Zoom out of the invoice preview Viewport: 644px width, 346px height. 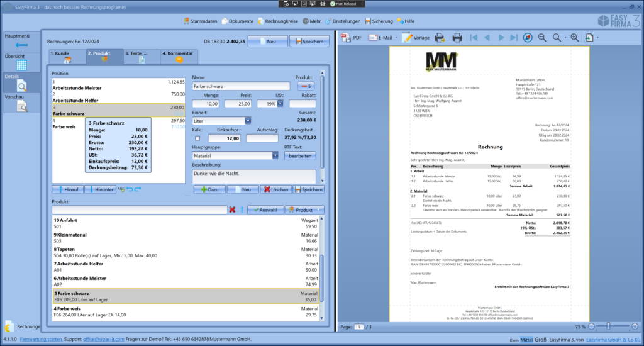click(541, 38)
